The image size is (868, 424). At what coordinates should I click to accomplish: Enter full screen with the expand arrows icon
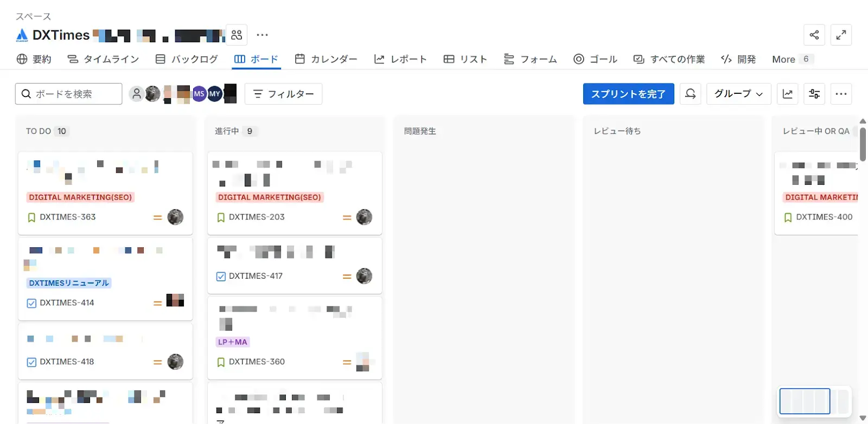(841, 35)
